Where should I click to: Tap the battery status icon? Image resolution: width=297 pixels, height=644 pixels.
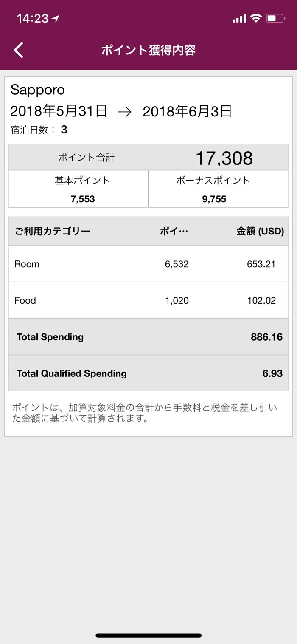click(275, 18)
